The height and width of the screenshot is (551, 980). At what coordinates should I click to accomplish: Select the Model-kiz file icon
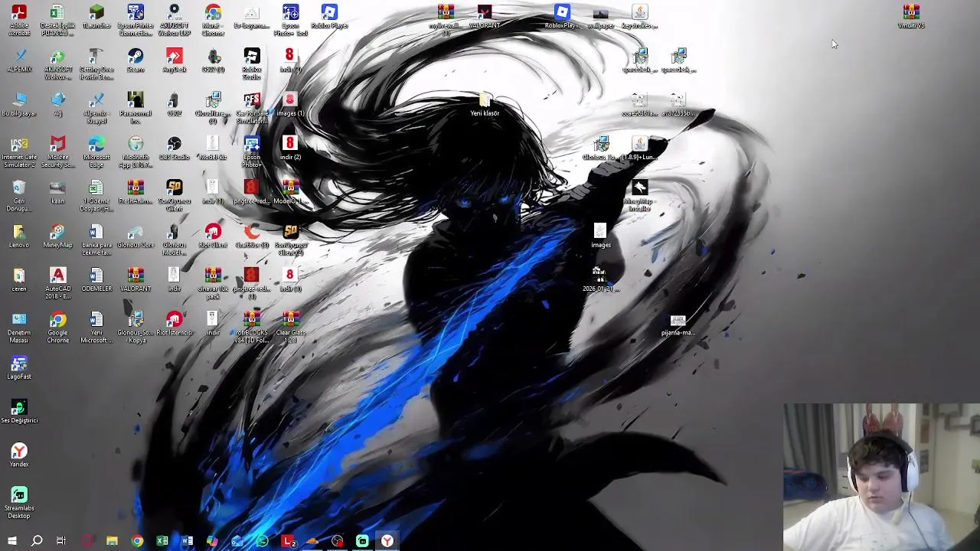[213, 148]
